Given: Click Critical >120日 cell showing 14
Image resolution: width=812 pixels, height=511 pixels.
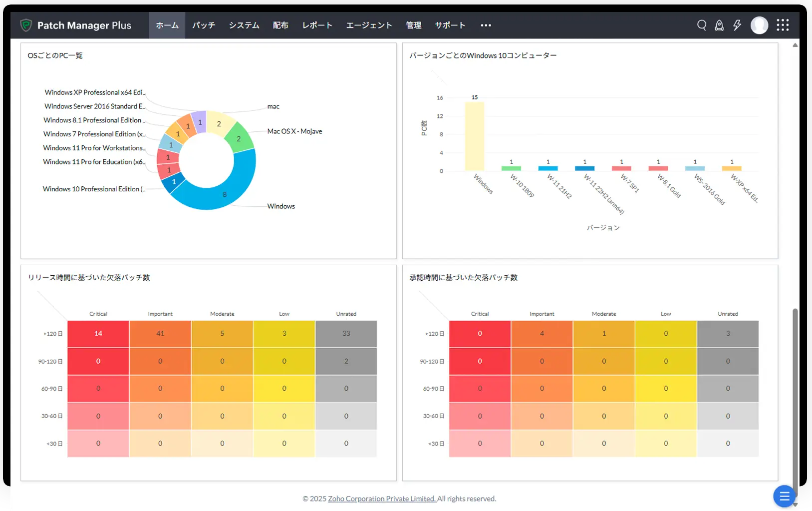Looking at the screenshot, I should click(98, 334).
